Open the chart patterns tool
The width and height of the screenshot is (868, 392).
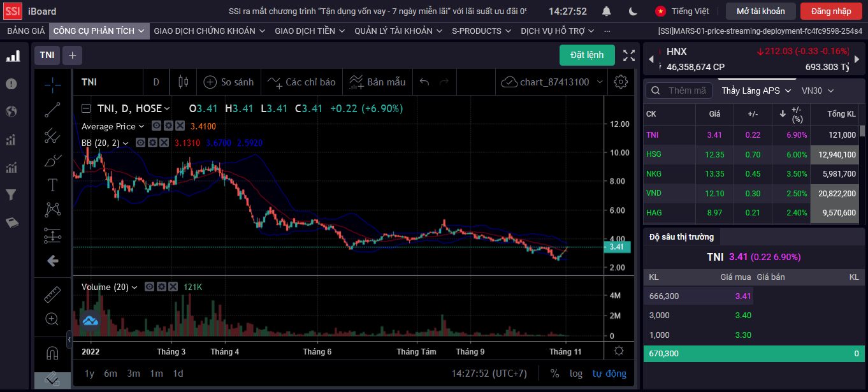[x=53, y=210]
